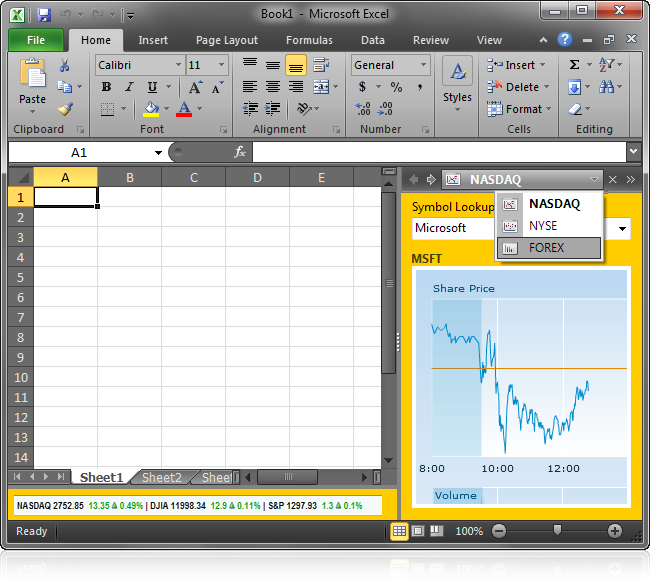Open the General number format dropdown
The width and height of the screenshot is (650, 580).
point(424,65)
